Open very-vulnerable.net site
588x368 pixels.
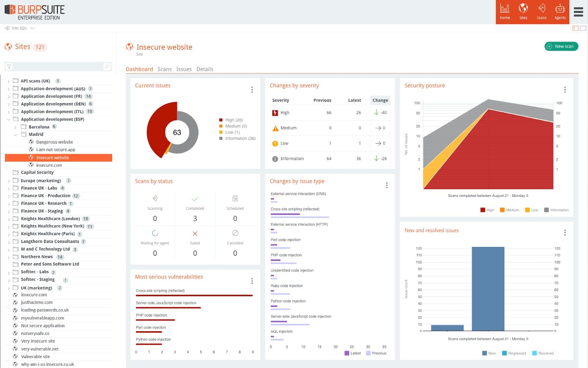point(40,349)
